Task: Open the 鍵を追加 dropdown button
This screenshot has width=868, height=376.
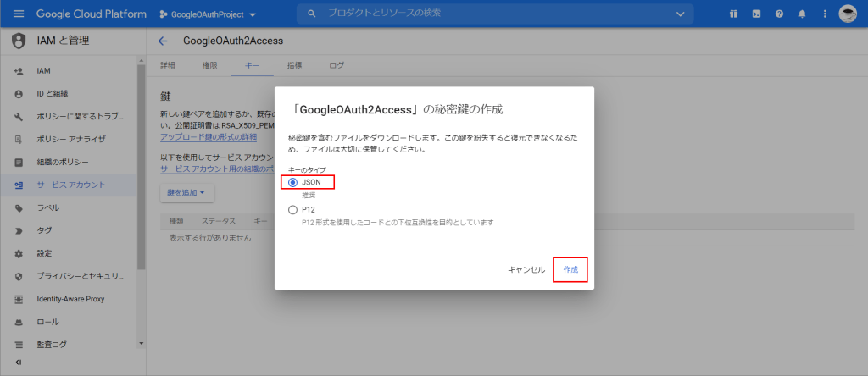Action: [187, 192]
